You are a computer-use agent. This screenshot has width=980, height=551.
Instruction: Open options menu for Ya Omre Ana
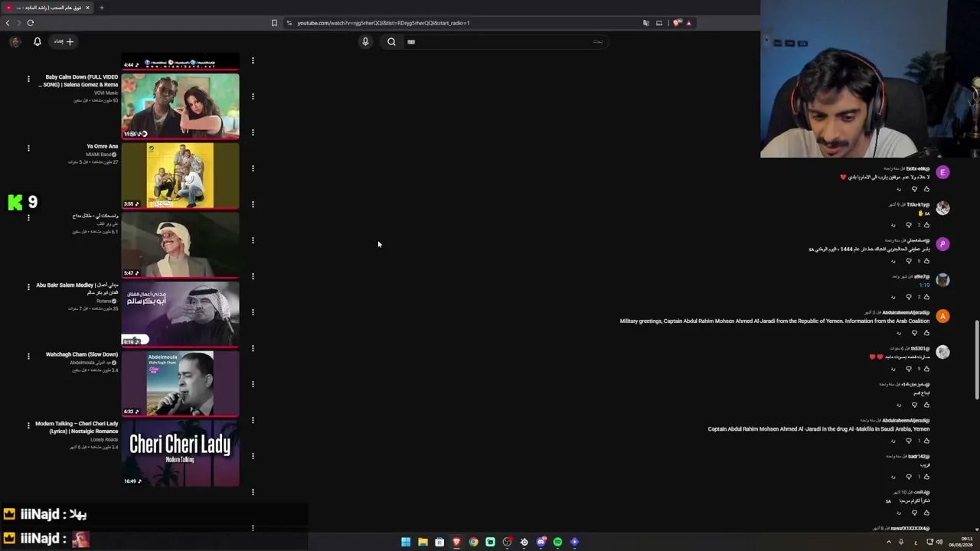tap(28, 148)
